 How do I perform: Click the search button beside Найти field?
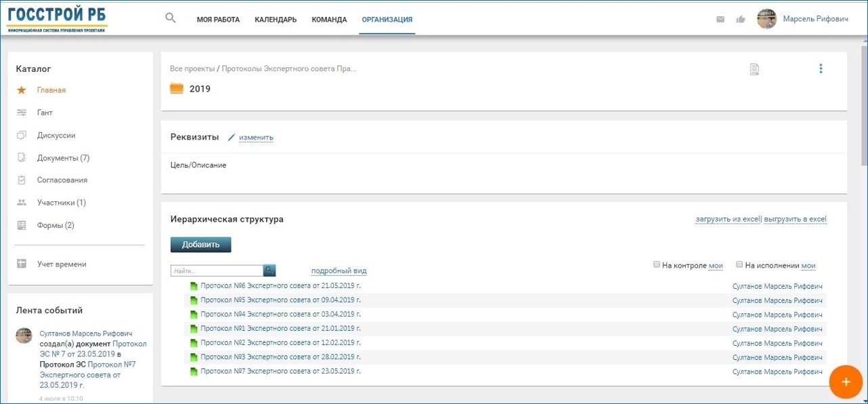coord(269,270)
